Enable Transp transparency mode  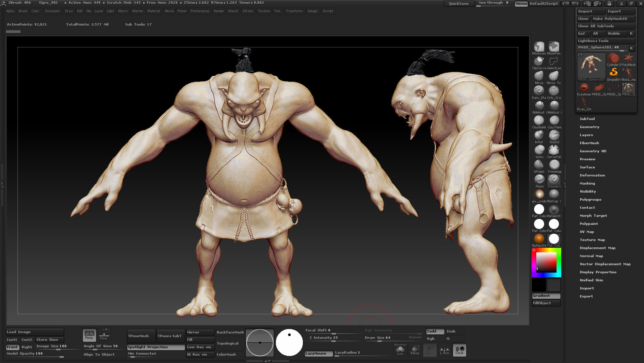click(415, 350)
